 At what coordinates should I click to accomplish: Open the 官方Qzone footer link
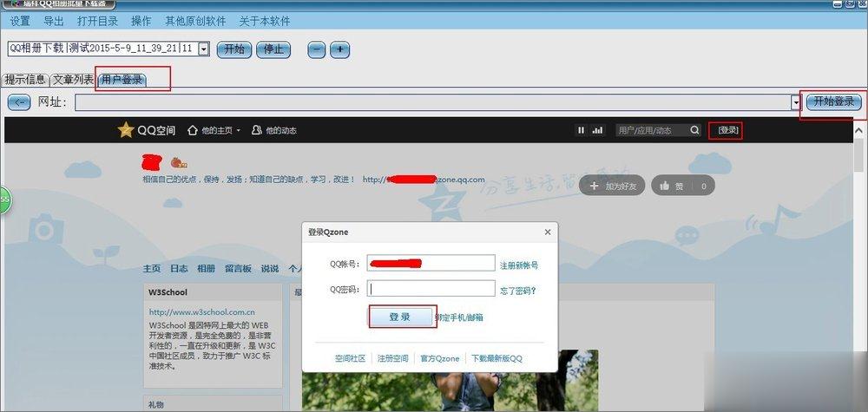(439, 358)
